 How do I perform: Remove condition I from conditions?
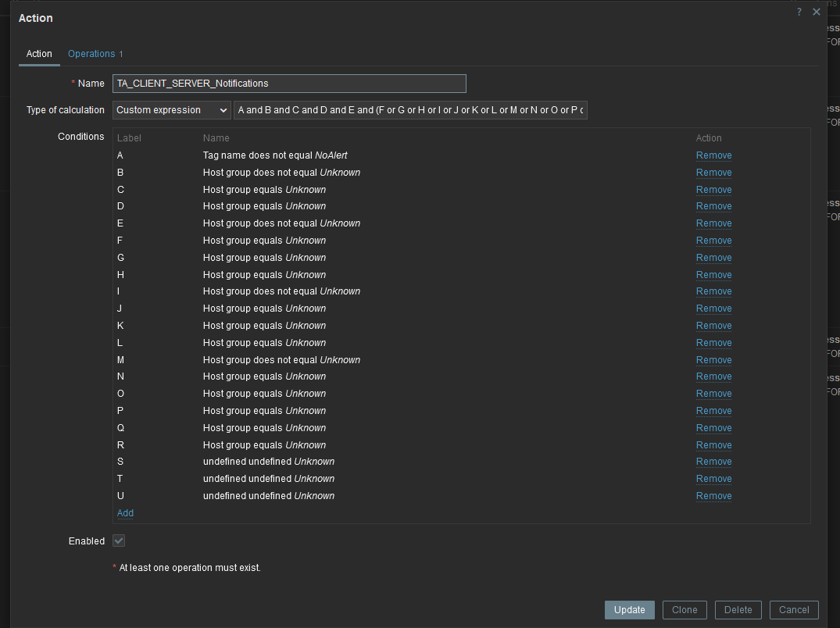pos(713,291)
